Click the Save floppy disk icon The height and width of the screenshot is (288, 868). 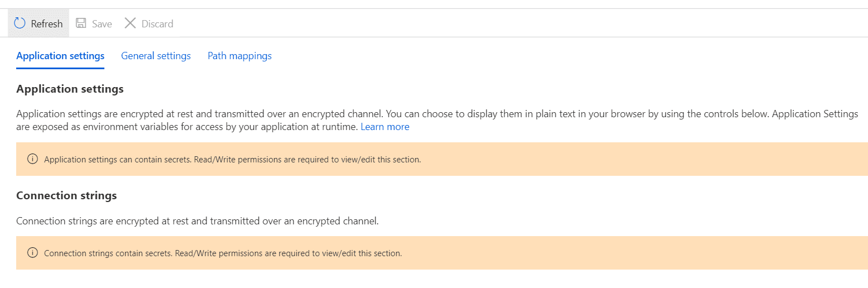(x=81, y=23)
